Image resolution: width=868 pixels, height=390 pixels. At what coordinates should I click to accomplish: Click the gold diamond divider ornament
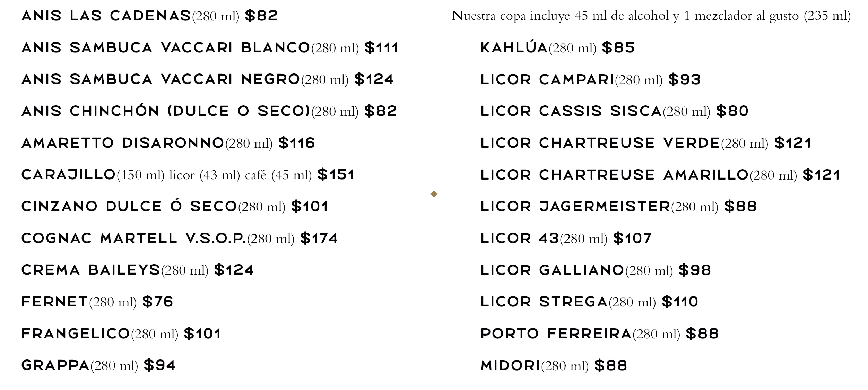click(x=434, y=193)
